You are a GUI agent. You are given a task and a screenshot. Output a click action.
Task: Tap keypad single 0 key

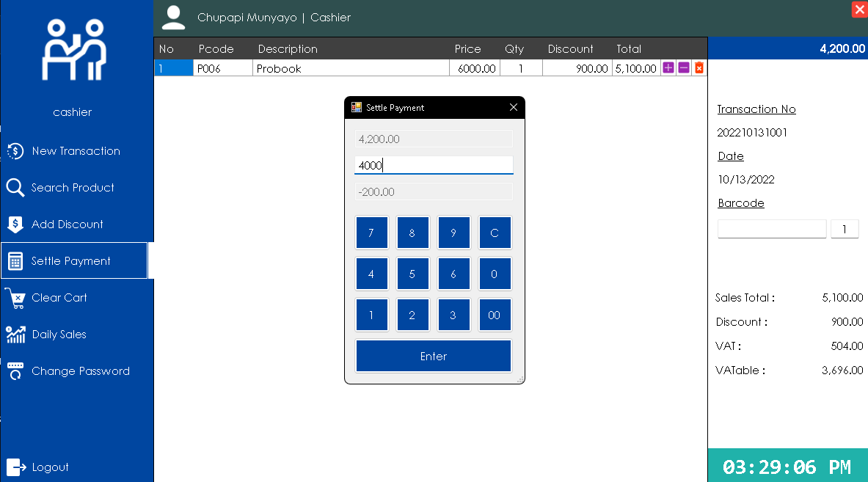tap(495, 274)
